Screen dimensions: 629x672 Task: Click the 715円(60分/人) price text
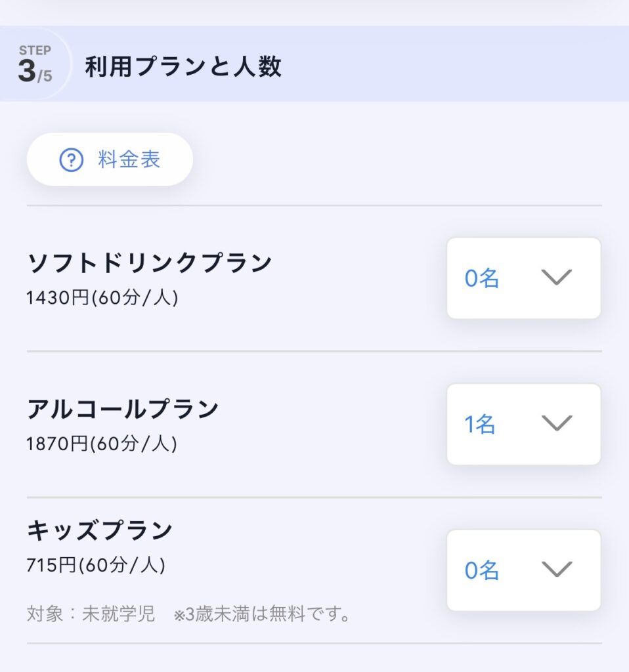[96, 565]
